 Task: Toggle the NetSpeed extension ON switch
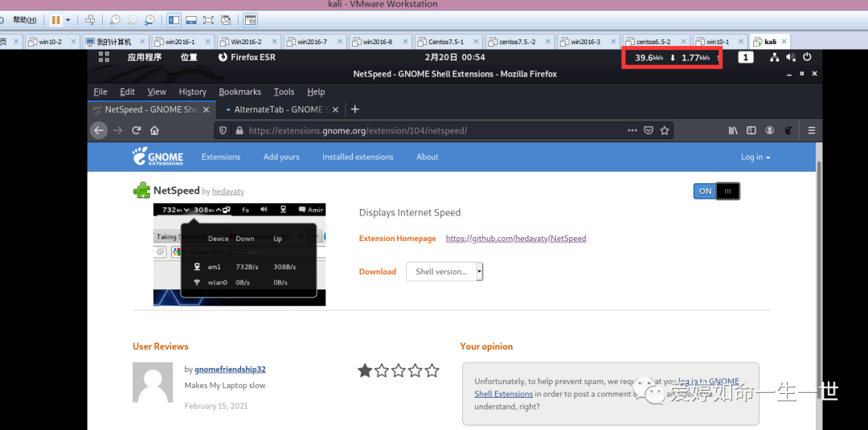[x=716, y=191]
